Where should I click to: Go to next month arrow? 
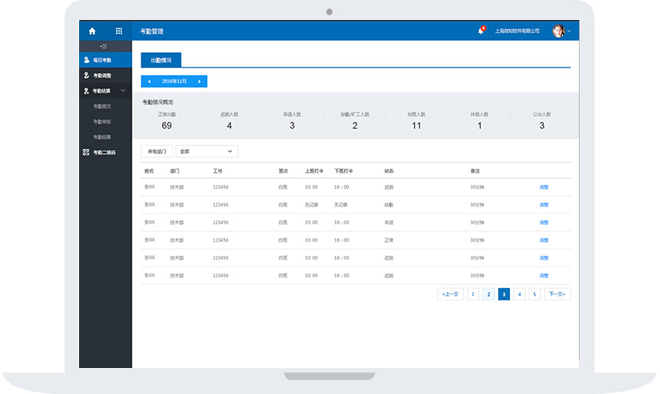[200, 81]
